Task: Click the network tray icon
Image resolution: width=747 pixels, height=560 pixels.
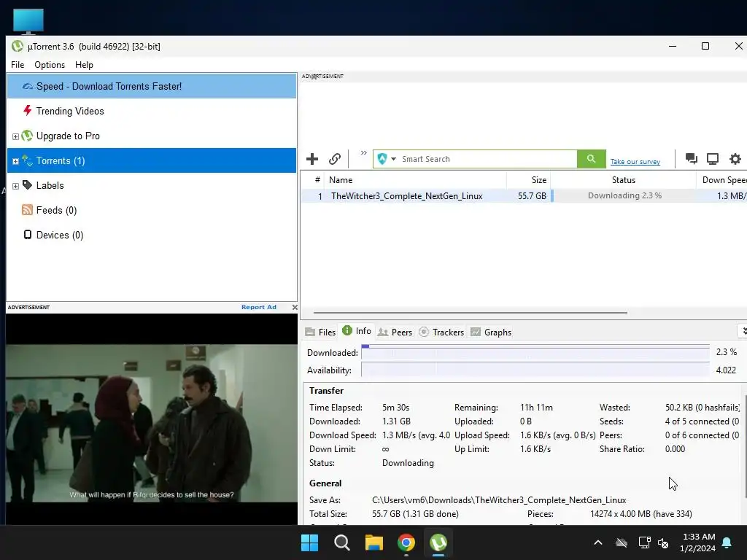Action: coord(645,542)
